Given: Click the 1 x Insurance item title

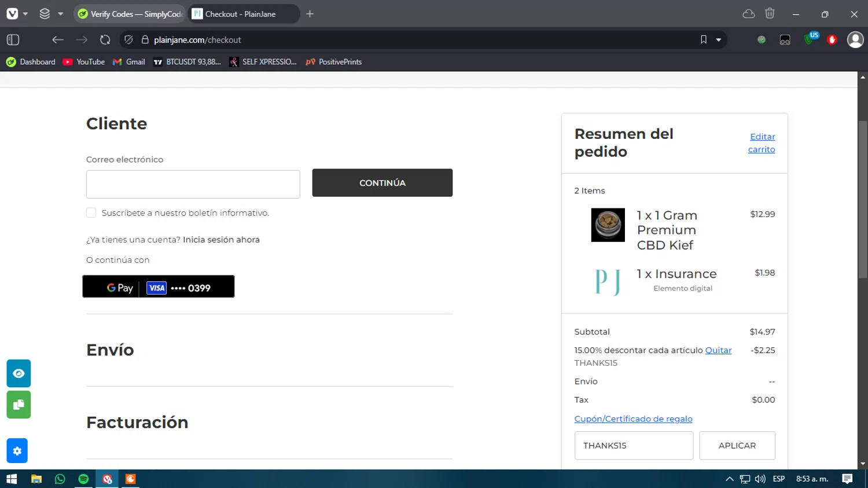Looking at the screenshot, I should point(676,274).
